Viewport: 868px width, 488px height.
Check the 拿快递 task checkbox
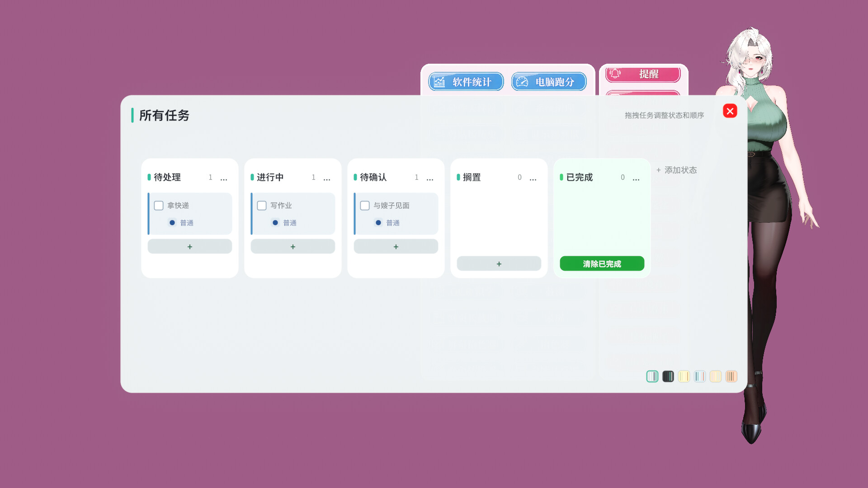tap(159, 206)
